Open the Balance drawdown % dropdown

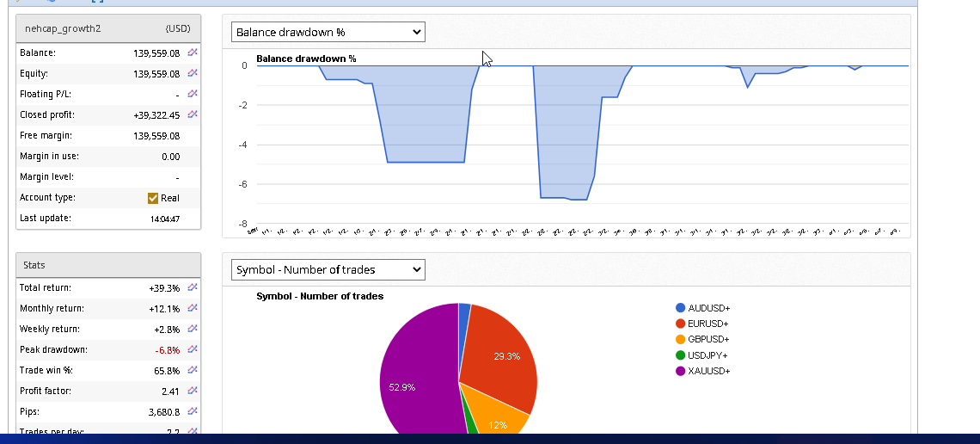point(328,32)
